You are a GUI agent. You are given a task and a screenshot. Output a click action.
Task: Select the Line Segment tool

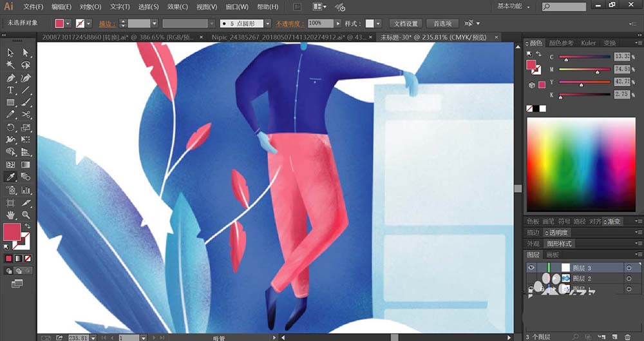click(26, 90)
